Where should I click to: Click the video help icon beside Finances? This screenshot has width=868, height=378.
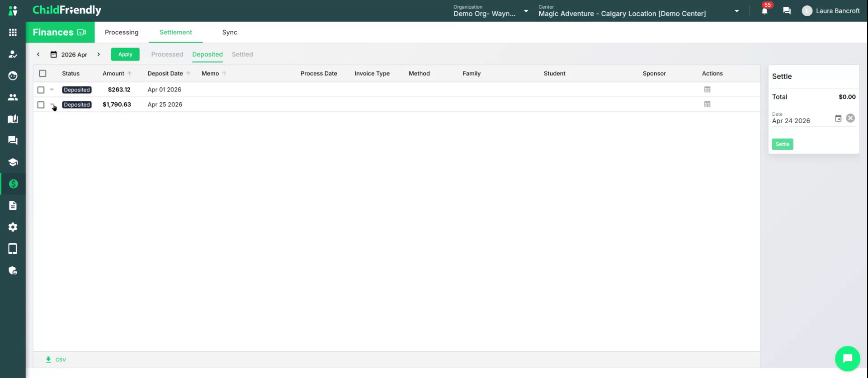coord(81,33)
